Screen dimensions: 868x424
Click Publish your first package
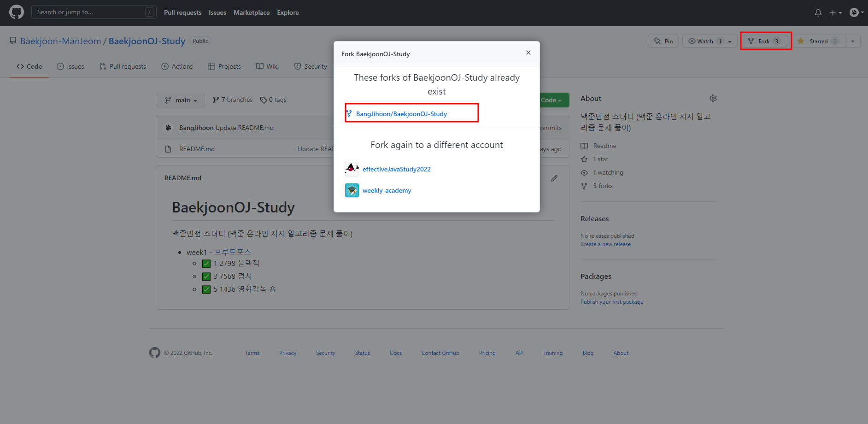coord(612,302)
